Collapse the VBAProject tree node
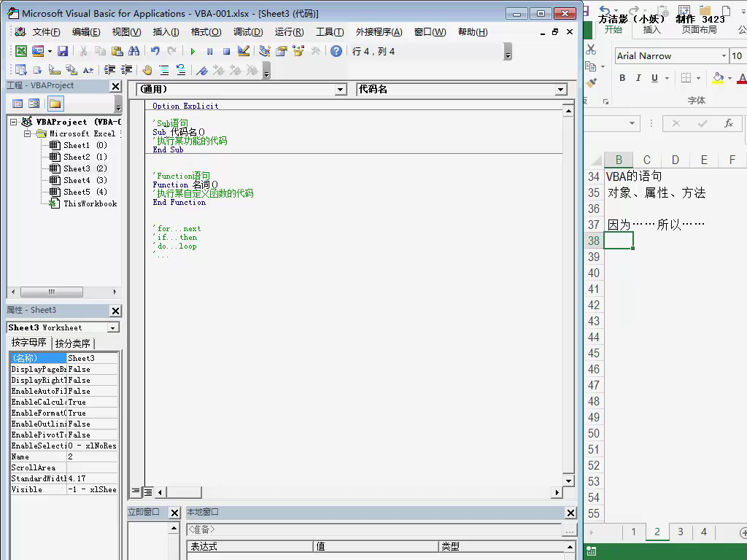This screenshot has height=560, width=747. pos(14,122)
